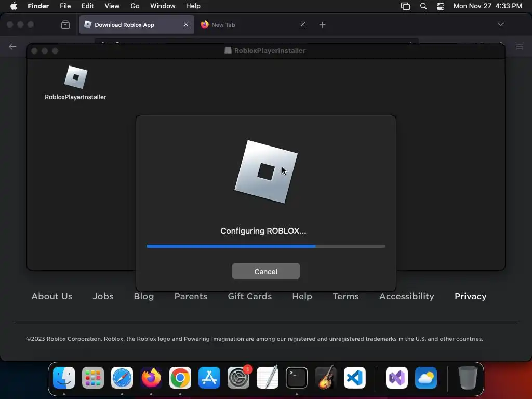Click the Configuring ROBLOX progress bar

(x=265, y=246)
